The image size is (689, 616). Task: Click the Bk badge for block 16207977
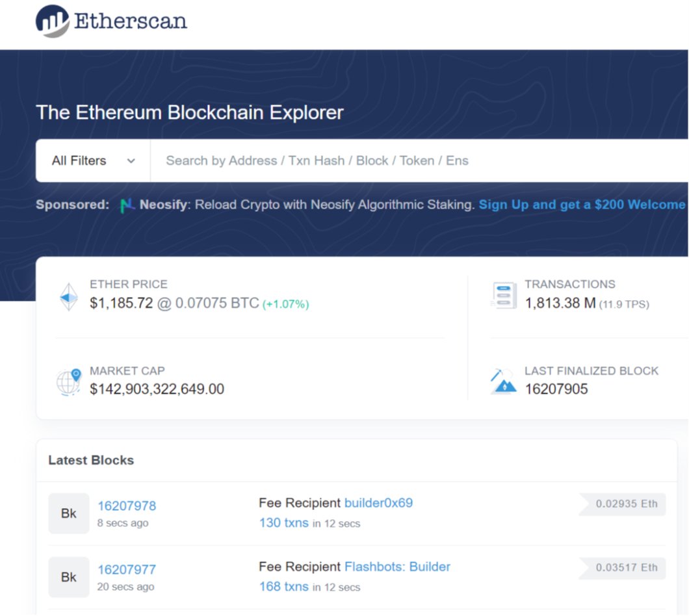tap(69, 577)
